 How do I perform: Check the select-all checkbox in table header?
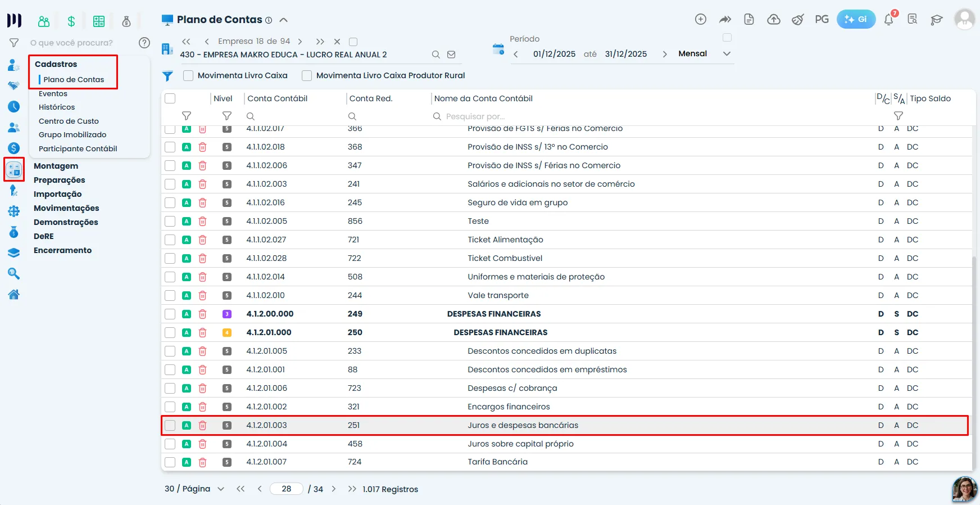click(170, 98)
